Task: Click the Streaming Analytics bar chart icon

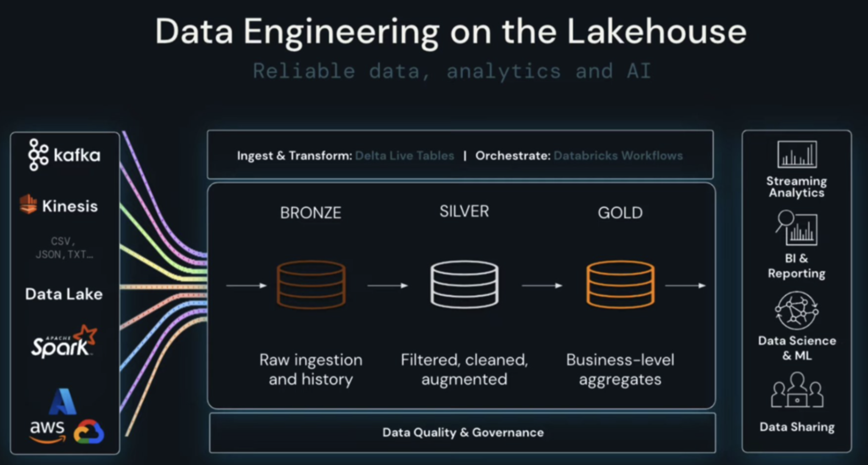Action: point(797,154)
